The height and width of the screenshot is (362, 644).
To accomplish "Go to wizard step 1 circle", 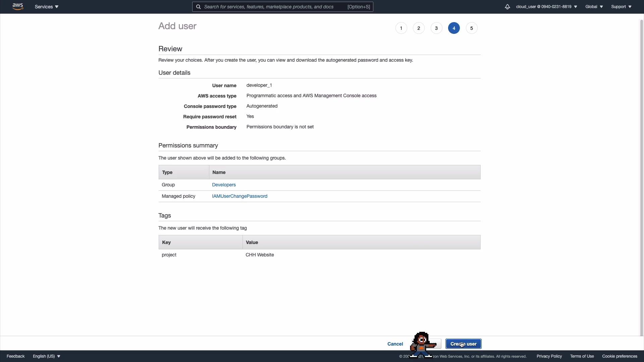I will (401, 28).
